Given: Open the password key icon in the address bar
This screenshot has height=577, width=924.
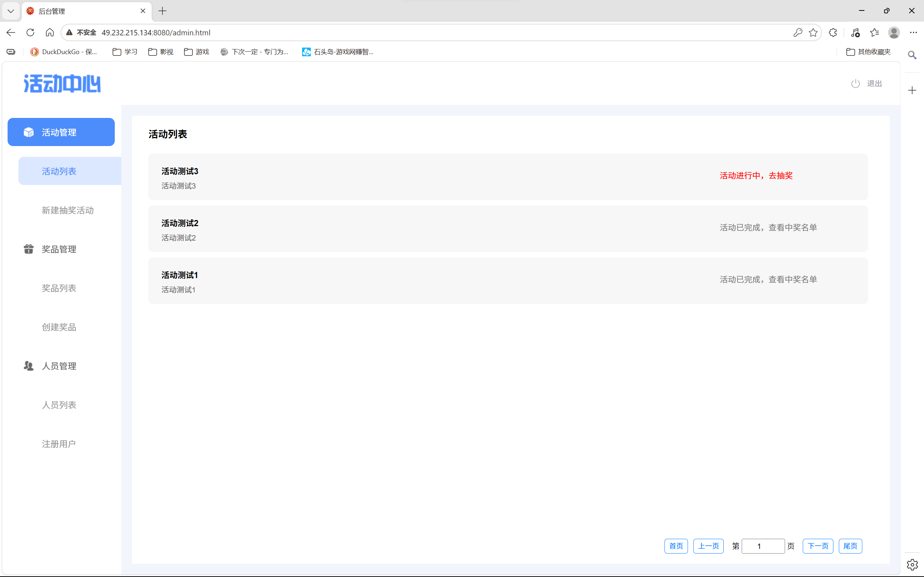Looking at the screenshot, I should click(x=798, y=32).
